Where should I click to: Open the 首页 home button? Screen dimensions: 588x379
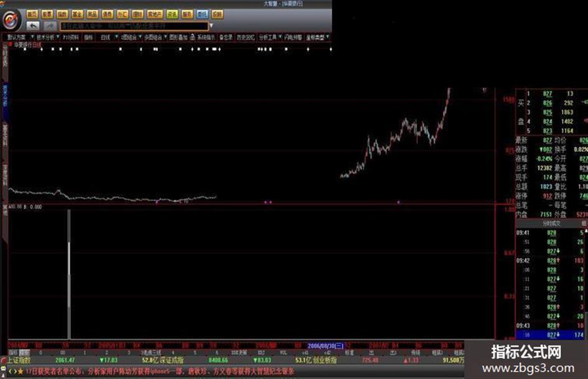pos(32,14)
